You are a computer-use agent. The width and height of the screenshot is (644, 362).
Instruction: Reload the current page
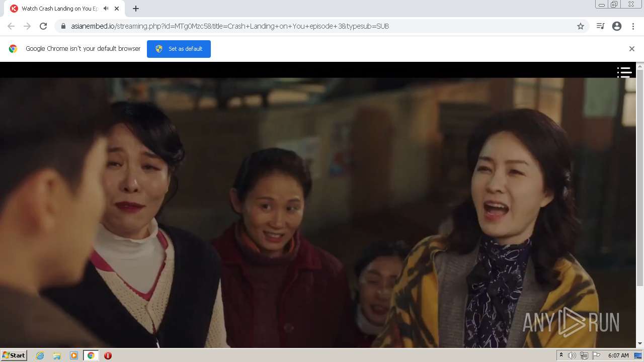43,26
